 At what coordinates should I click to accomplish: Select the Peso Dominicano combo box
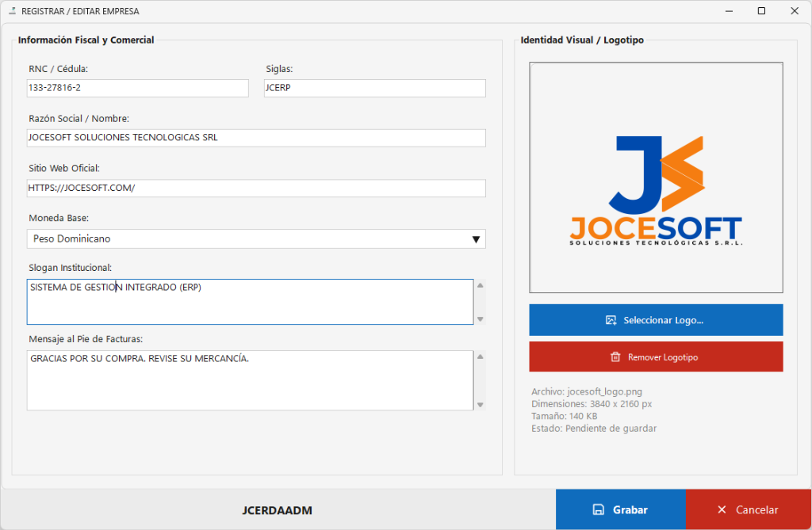point(256,239)
